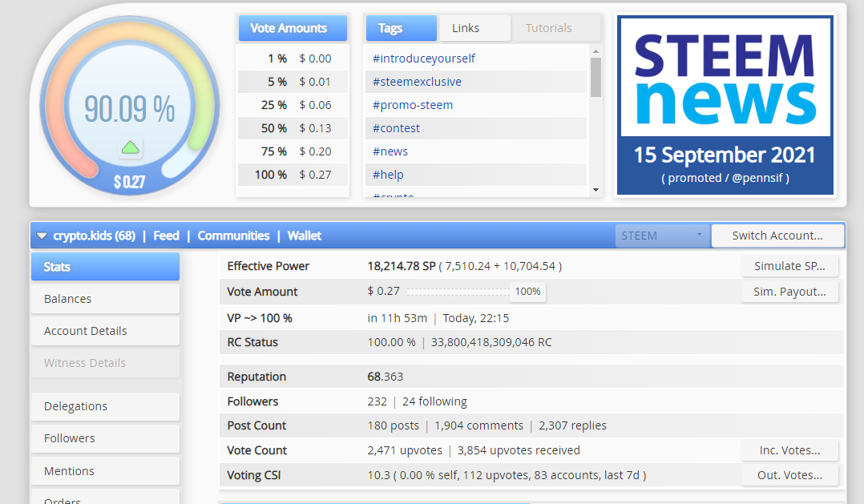Open Account Details section

click(105, 330)
